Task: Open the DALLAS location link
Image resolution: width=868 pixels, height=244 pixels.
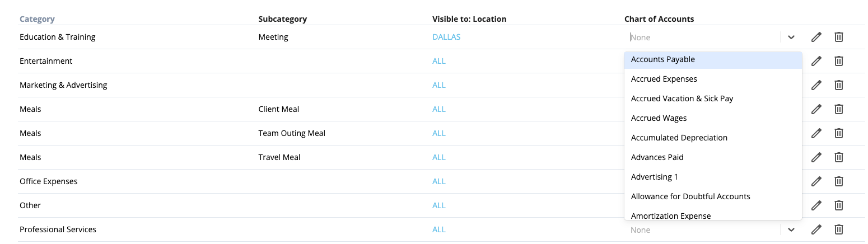Action: (446, 37)
